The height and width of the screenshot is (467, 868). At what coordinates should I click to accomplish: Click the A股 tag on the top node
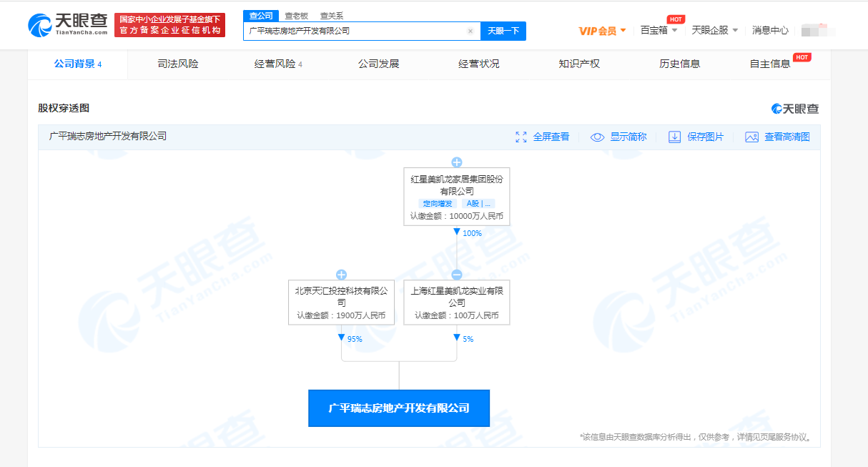click(x=478, y=204)
